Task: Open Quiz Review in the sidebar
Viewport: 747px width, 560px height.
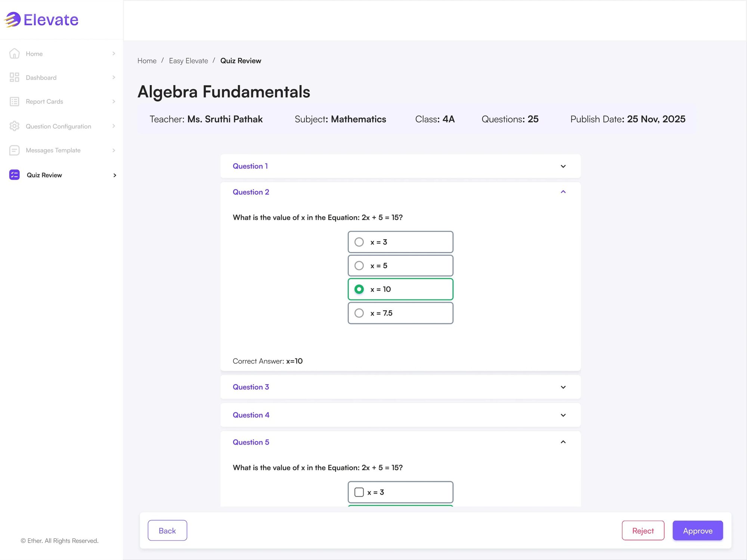Action: [62, 175]
